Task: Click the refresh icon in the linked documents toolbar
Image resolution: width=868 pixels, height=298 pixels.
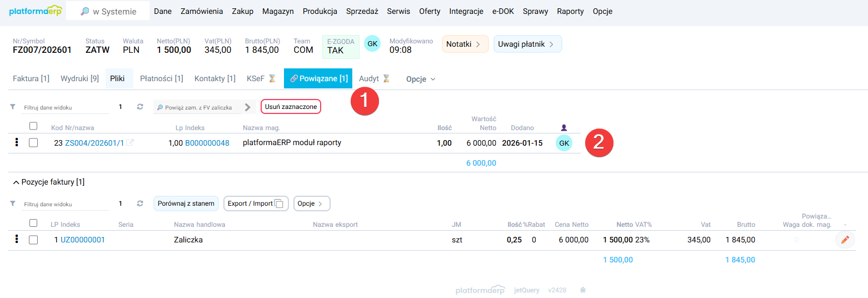Action: point(141,107)
